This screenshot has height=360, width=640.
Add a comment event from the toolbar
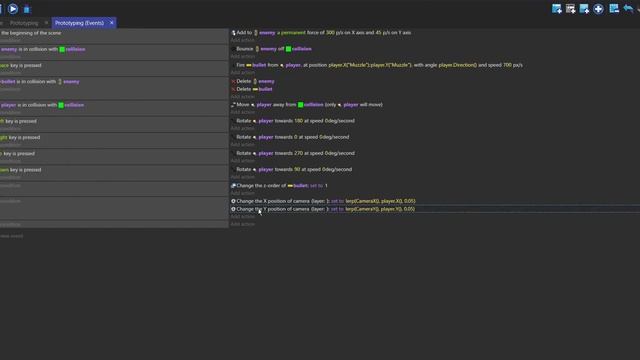584,9
